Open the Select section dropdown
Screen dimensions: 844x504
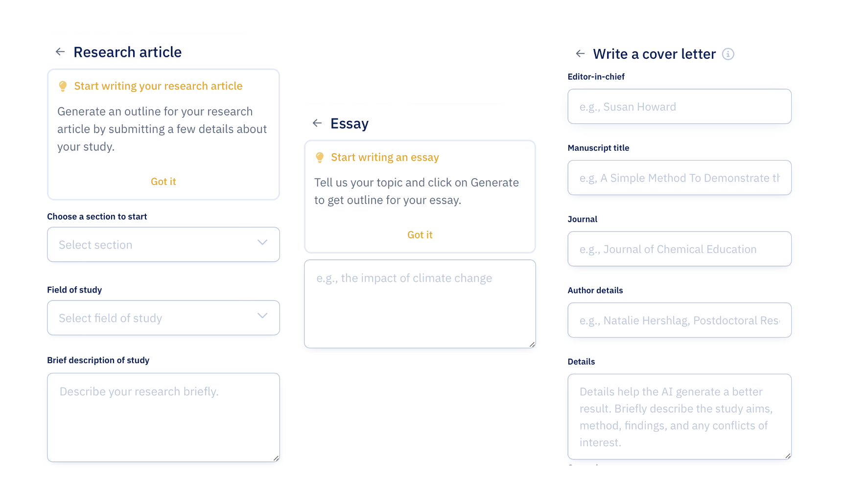click(x=163, y=244)
